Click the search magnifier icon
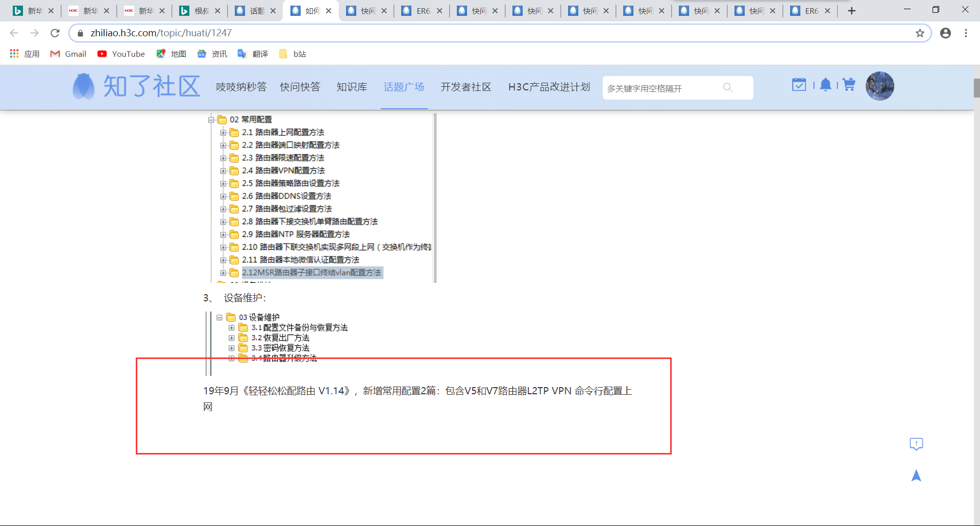 coord(728,88)
